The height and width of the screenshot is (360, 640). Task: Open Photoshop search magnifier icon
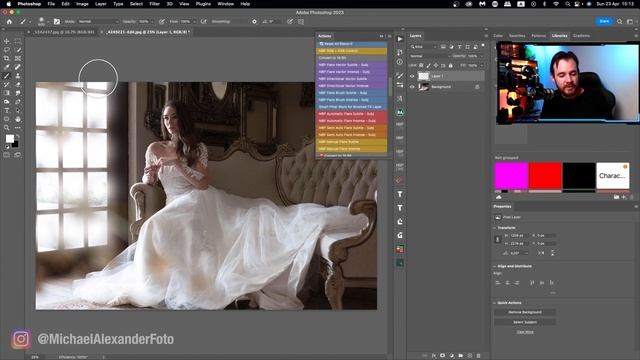click(x=620, y=21)
